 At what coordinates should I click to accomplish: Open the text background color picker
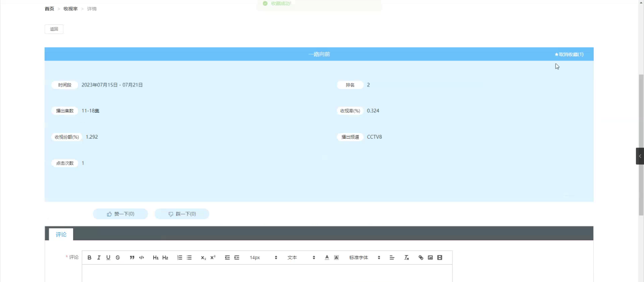point(336,258)
